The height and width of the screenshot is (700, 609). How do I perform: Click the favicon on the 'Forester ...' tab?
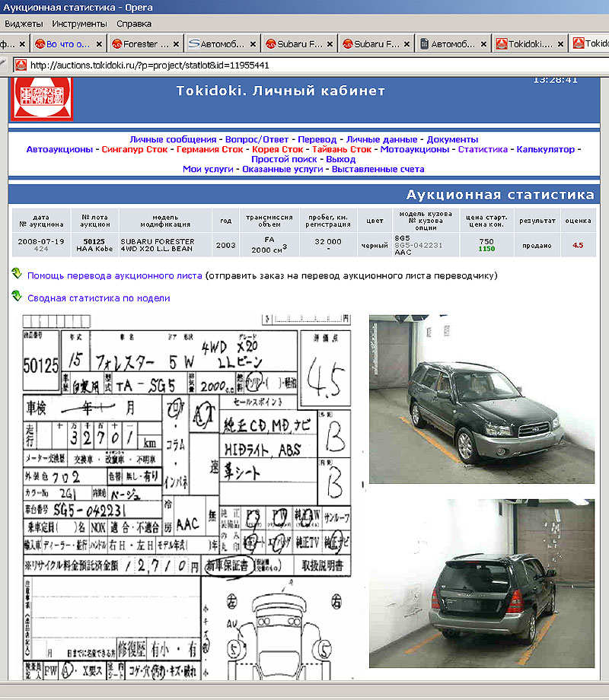pyautogui.click(x=117, y=44)
